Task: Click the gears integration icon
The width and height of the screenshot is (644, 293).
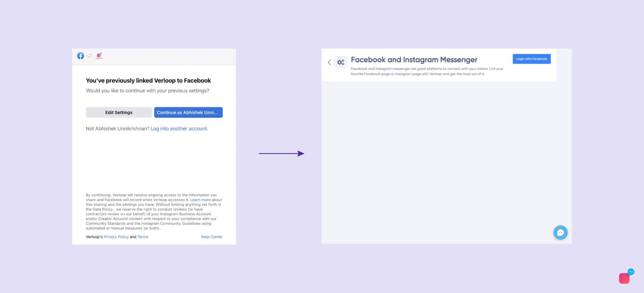Action: click(x=341, y=62)
